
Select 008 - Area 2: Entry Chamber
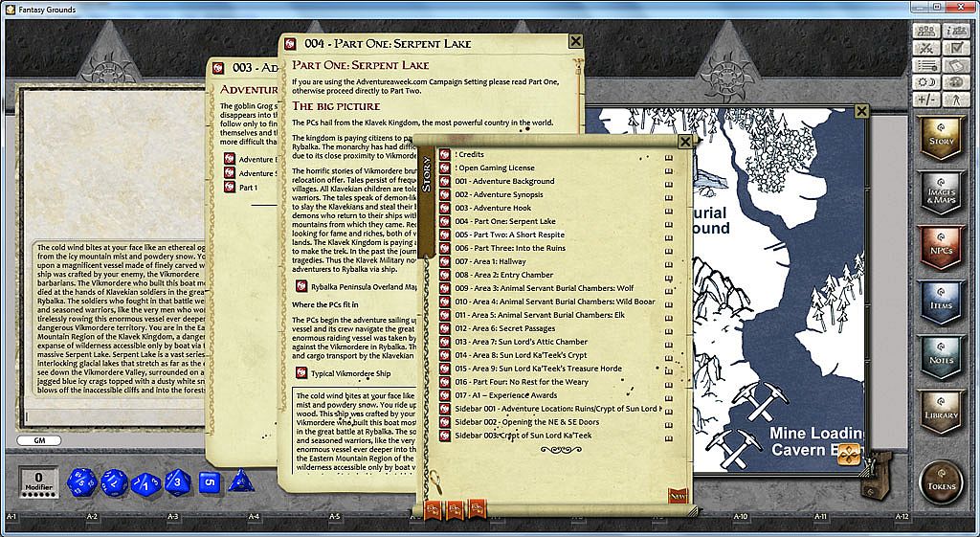(503, 275)
